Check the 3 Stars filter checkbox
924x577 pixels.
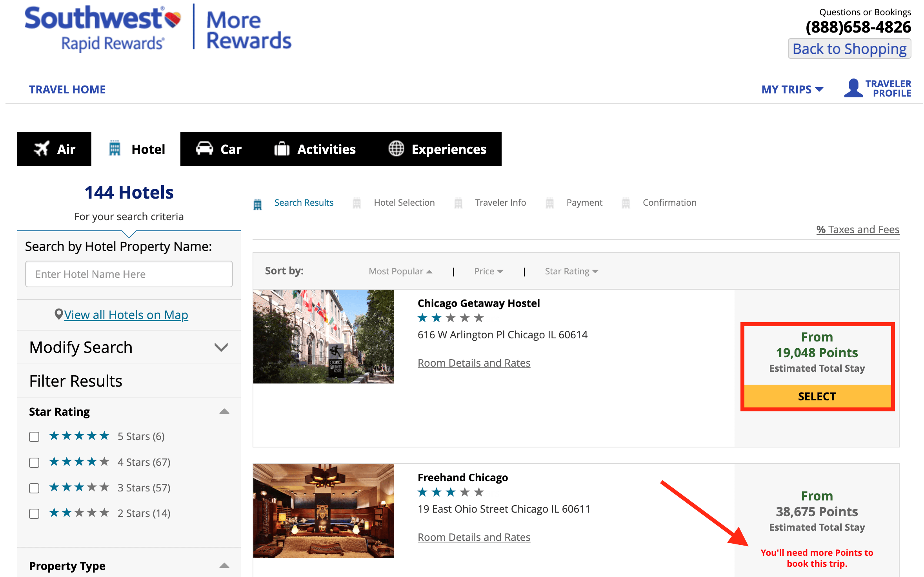coord(34,488)
